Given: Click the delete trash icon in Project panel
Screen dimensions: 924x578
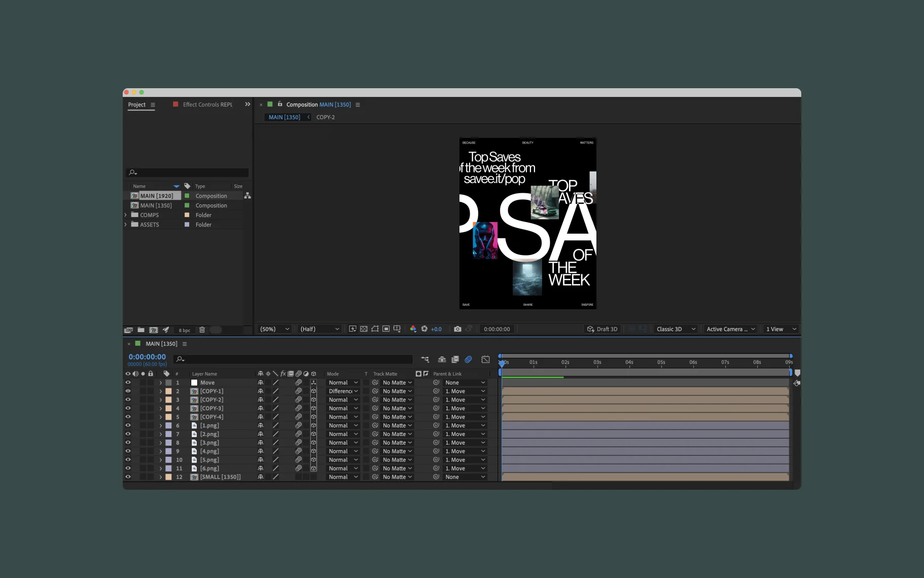Looking at the screenshot, I should pyautogui.click(x=202, y=330).
